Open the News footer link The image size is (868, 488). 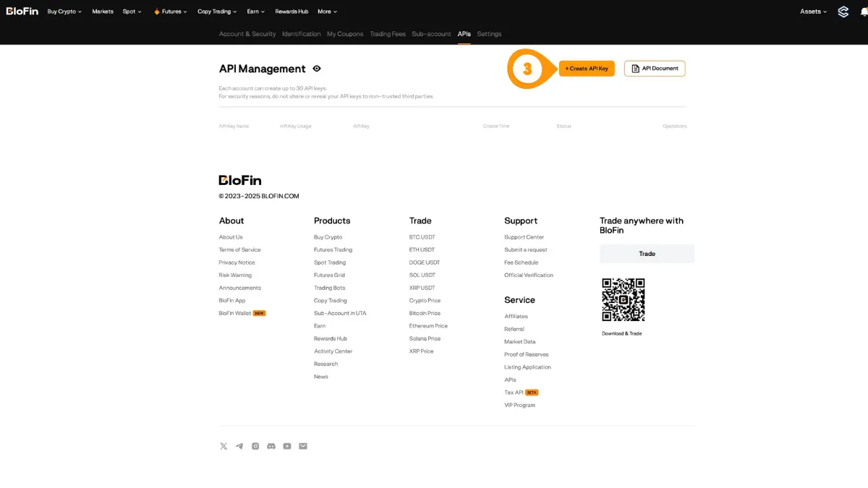point(321,377)
